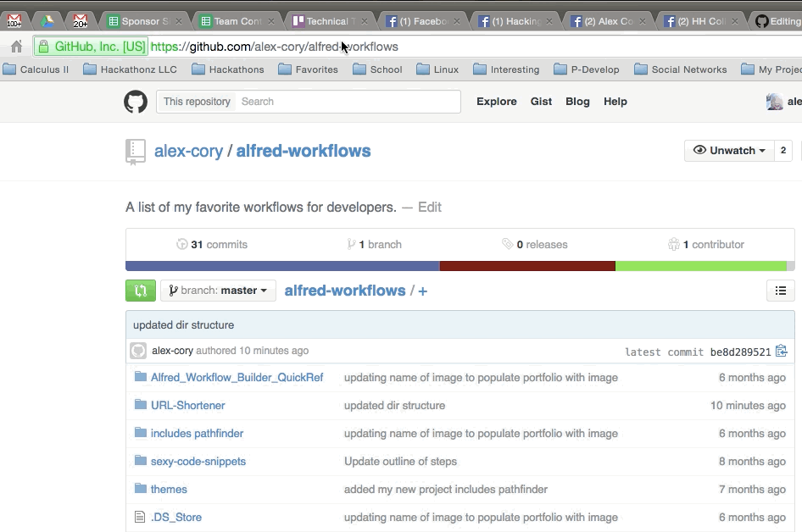Open latest commit be8d289521
This screenshot has width=802, height=532.
click(x=740, y=352)
